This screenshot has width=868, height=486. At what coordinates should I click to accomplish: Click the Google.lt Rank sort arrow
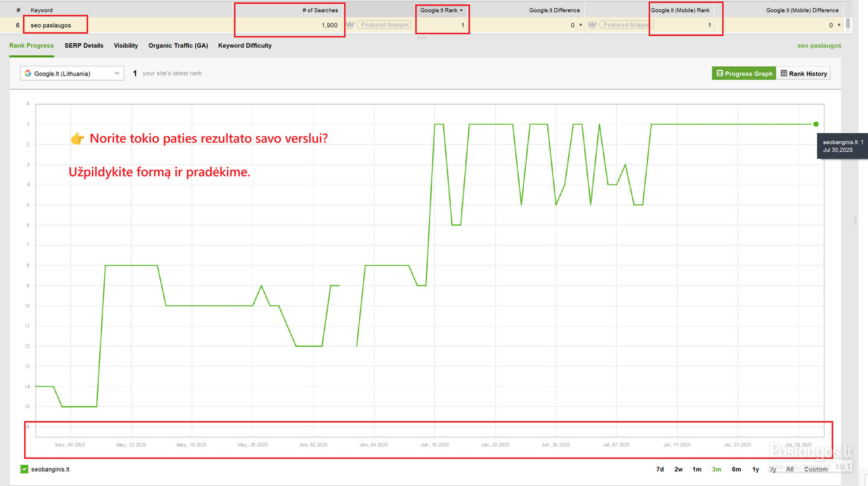point(462,10)
